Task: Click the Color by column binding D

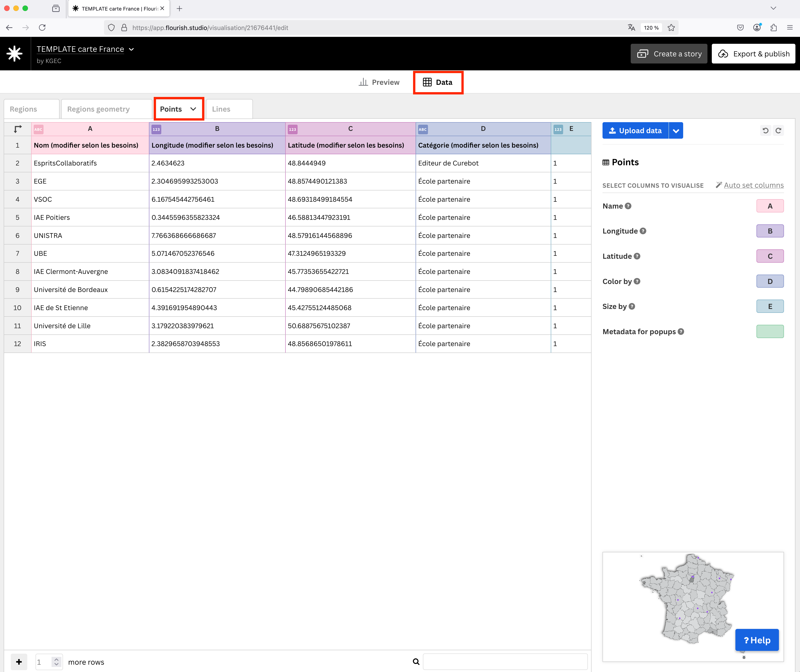Action: pyautogui.click(x=770, y=281)
